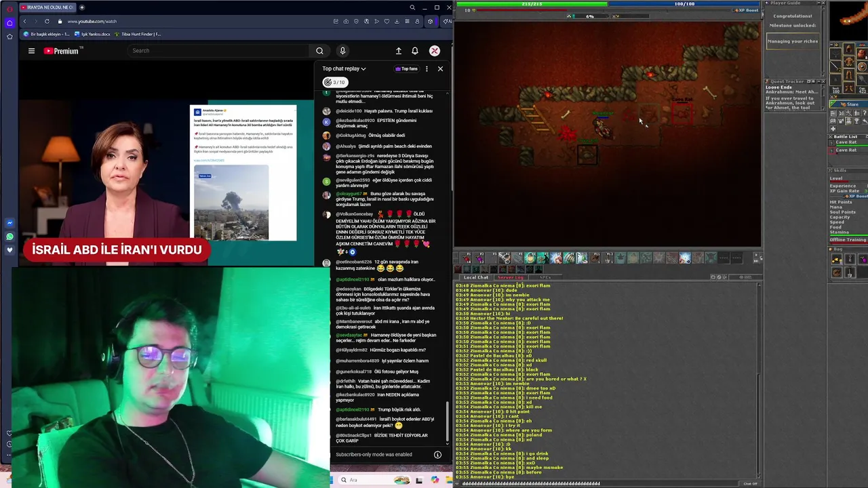Screen dimensions: 868x488
Task: Open YouTube account avatar menu
Action: click(x=435, y=51)
